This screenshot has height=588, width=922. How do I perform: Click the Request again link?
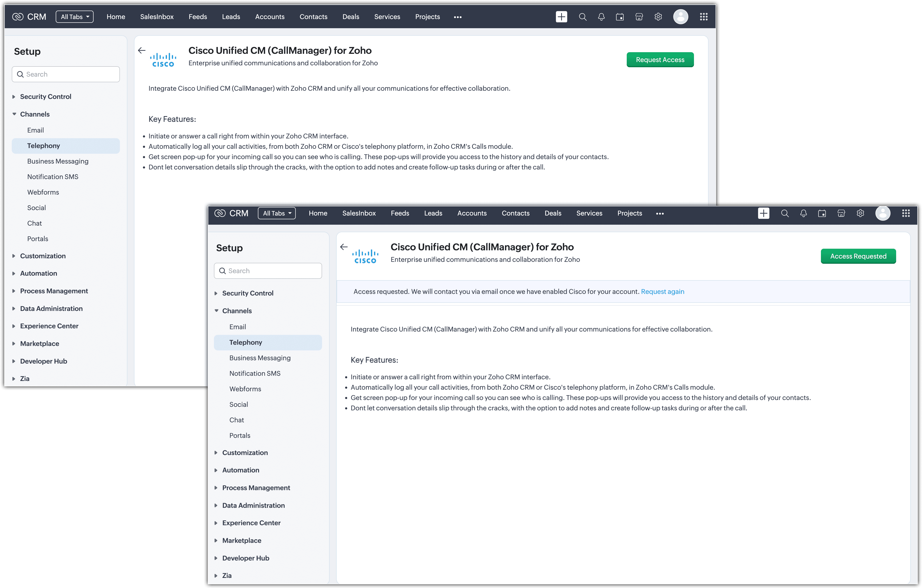point(662,292)
